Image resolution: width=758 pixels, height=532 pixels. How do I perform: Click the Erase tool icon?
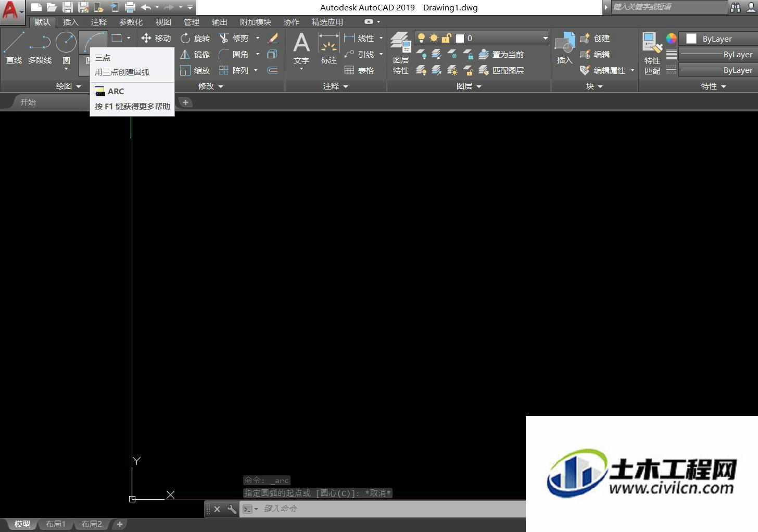coord(272,38)
